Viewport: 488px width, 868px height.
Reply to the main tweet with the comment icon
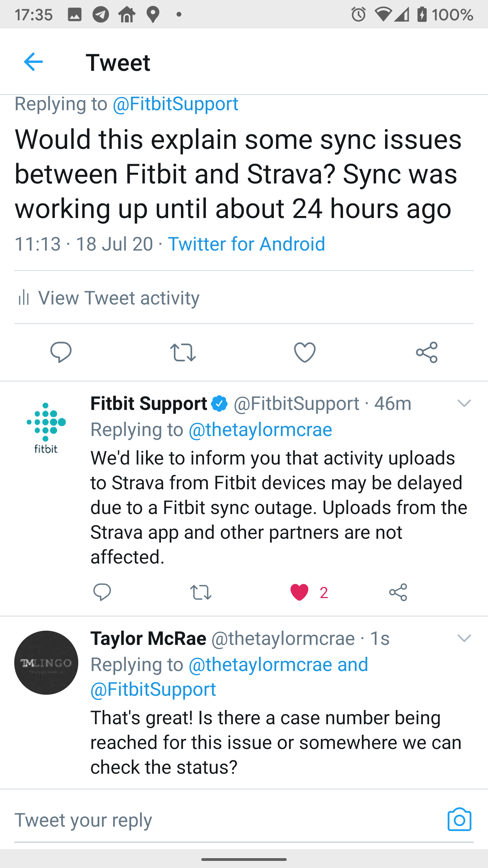coord(61,352)
